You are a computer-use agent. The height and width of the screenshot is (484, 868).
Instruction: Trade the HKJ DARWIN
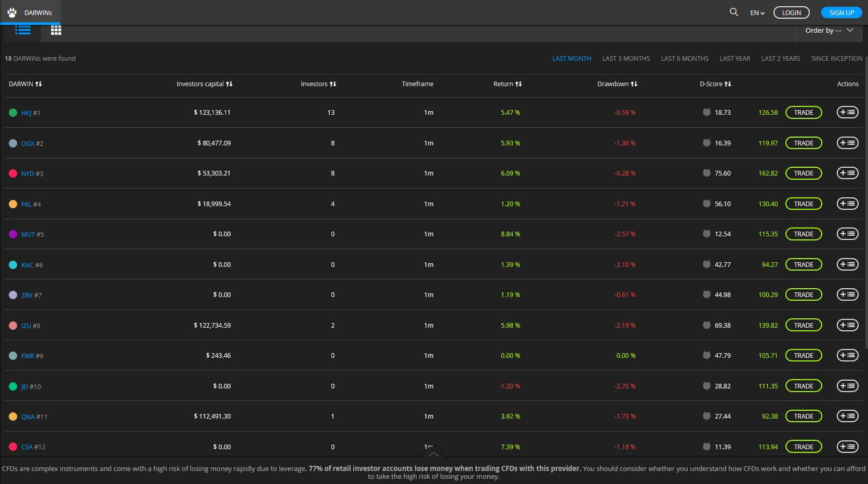point(804,112)
